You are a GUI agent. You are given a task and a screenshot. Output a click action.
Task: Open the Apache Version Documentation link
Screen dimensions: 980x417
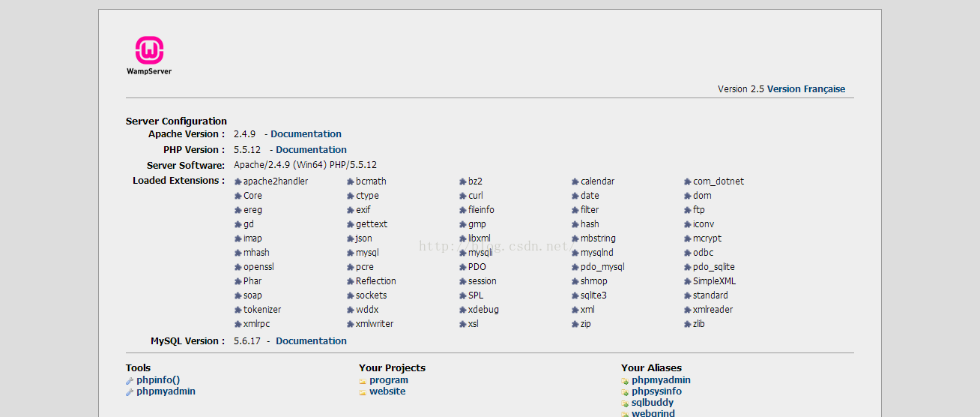306,133
